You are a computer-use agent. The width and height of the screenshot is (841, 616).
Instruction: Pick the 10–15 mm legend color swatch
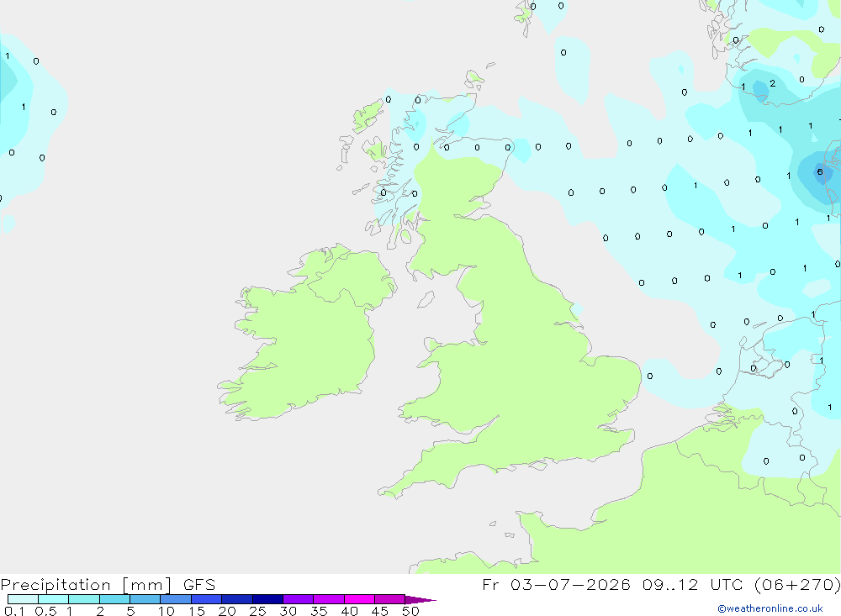pyautogui.click(x=176, y=599)
